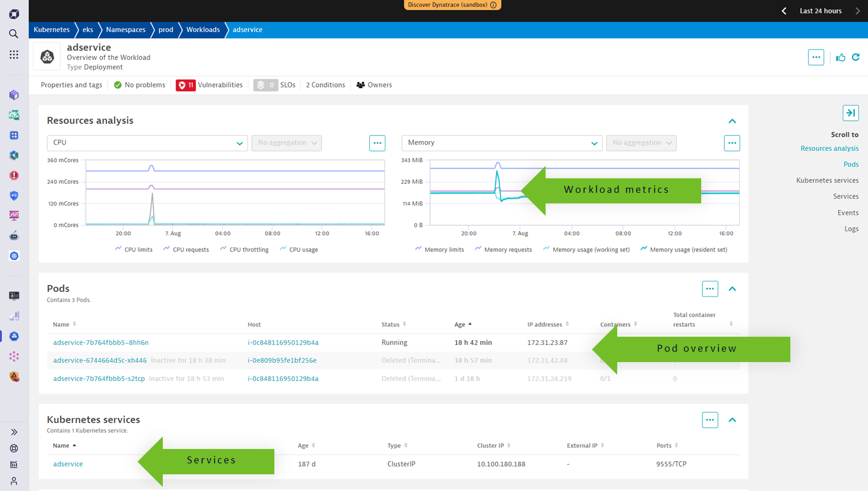Screen dimensions: 868x491
Task: Go to next time frame arrow
Action: coord(858,11)
